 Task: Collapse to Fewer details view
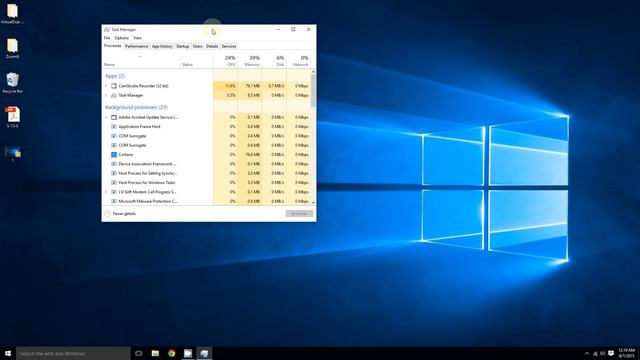pos(120,213)
